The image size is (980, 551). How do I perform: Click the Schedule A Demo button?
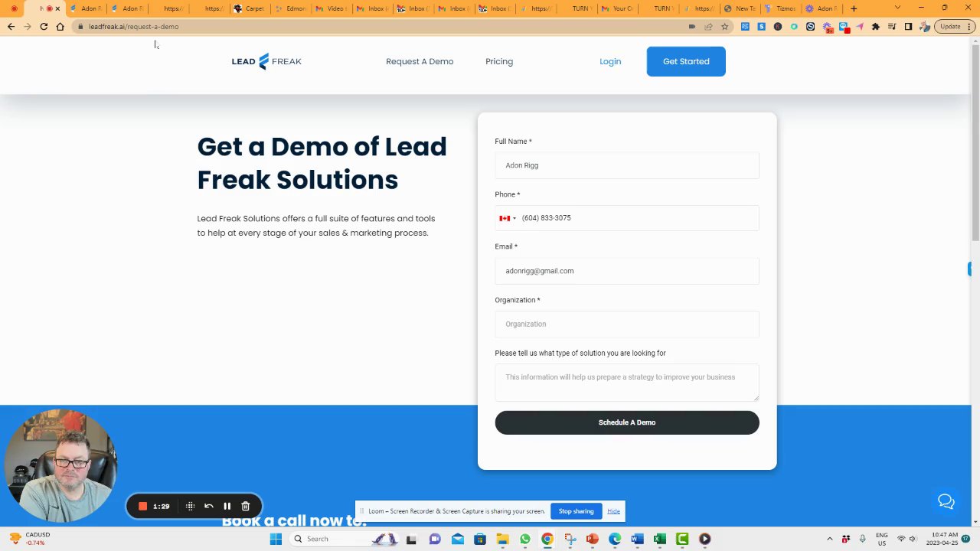627,422
